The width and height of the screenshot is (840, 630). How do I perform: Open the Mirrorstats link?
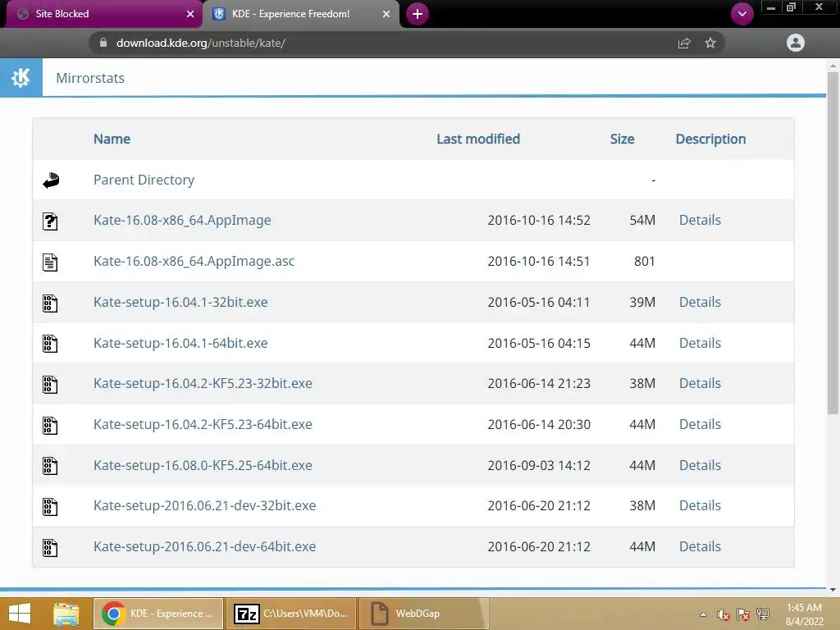click(x=90, y=78)
